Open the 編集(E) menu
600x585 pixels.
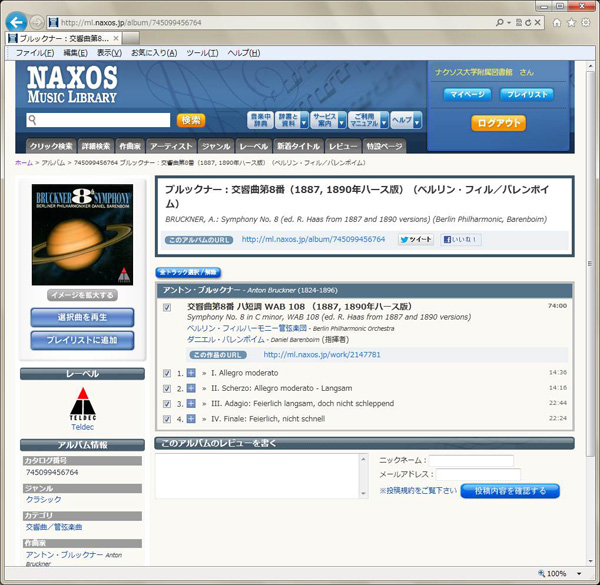[75, 53]
